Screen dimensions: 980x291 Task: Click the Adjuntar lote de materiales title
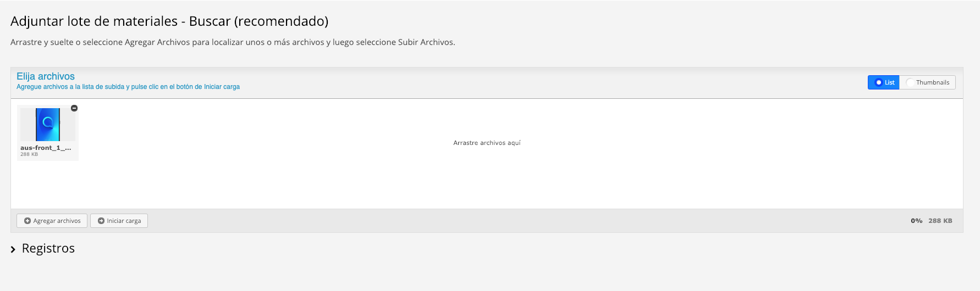point(169,21)
